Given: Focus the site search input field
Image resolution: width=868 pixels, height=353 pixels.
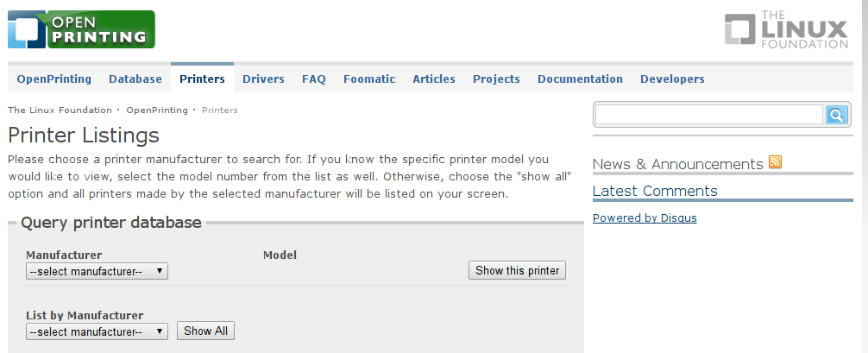Looking at the screenshot, I should pyautogui.click(x=709, y=115).
